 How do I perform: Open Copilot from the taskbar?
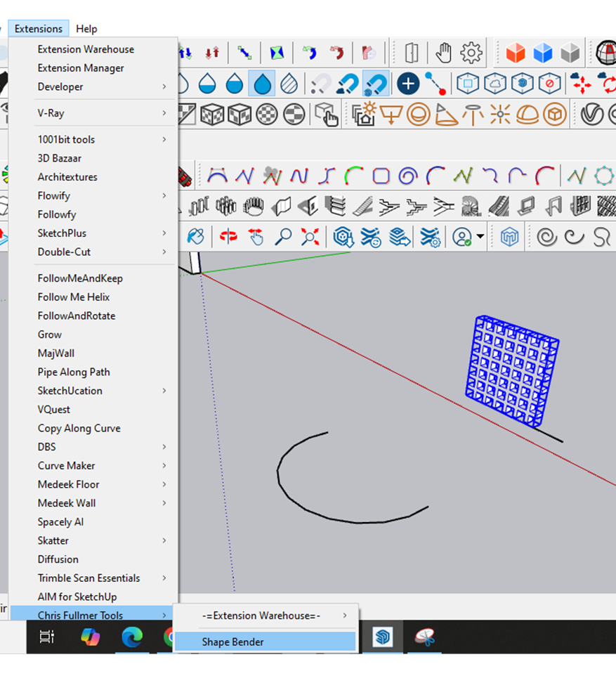click(90, 637)
